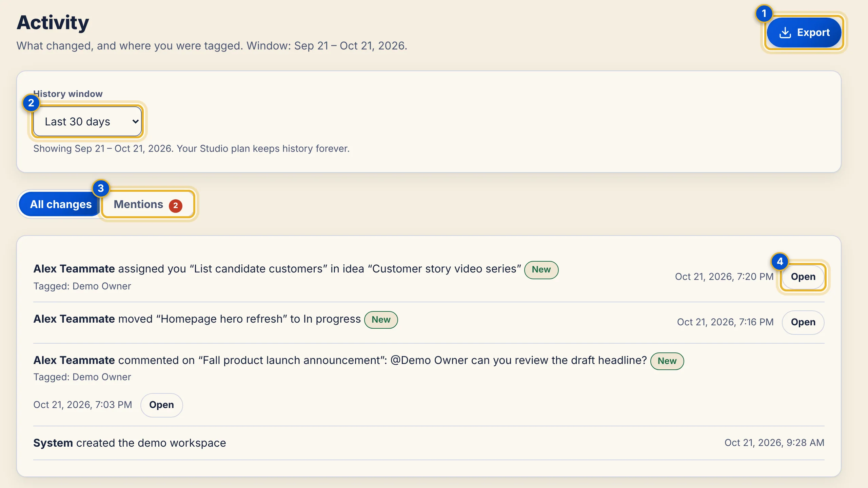Click New badge on Customer story video row
The image size is (868, 488).
tap(541, 269)
